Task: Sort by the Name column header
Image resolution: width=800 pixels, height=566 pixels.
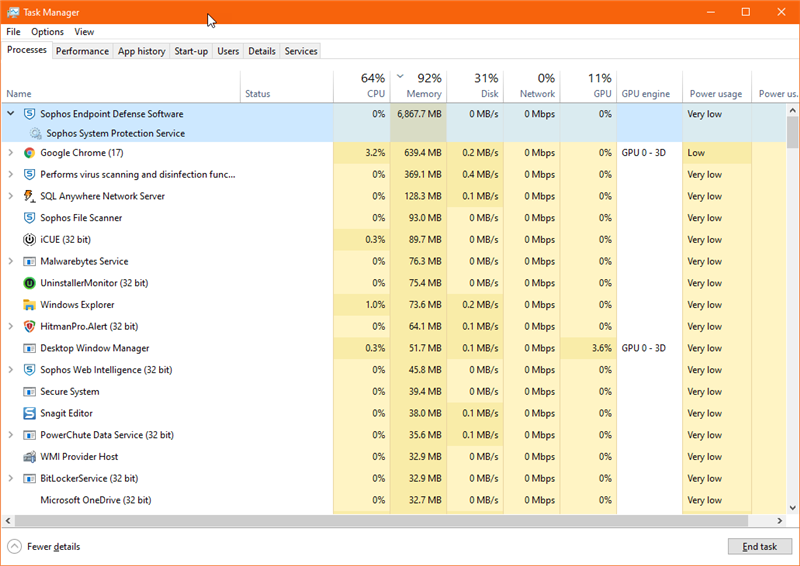Action: pyautogui.click(x=121, y=87)
